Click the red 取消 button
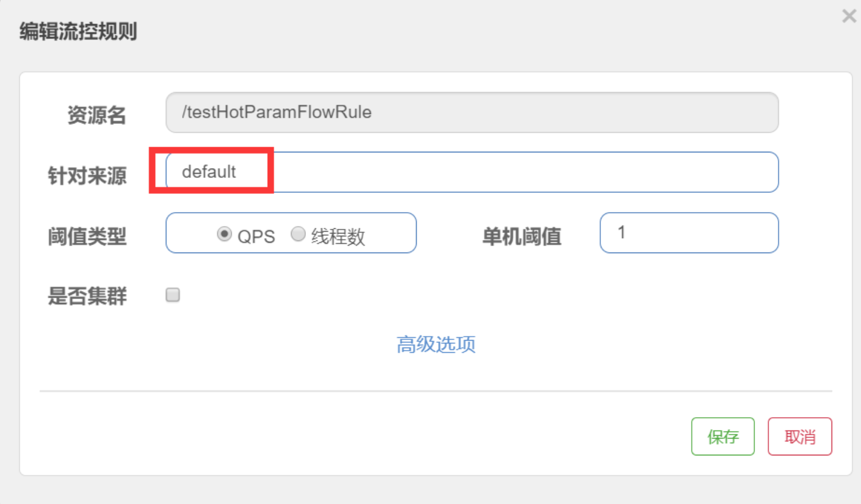 pyautogui.click(x=800, y=436)
